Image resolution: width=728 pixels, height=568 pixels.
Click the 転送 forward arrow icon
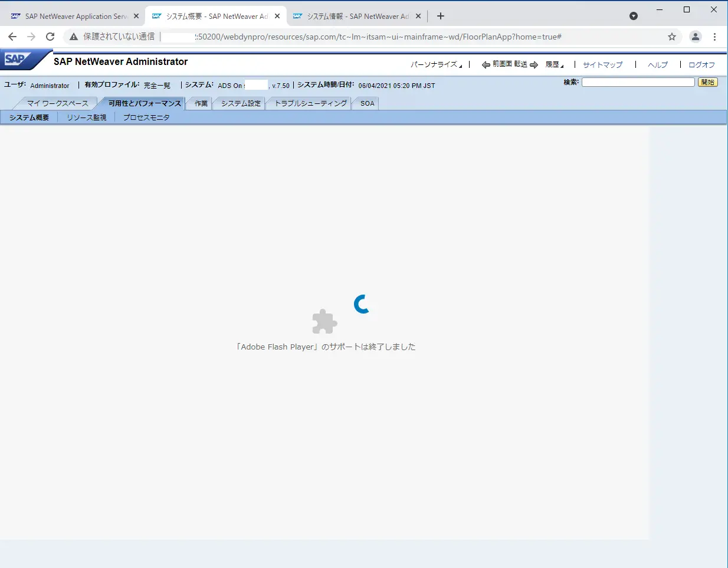[x=534, y=65]
